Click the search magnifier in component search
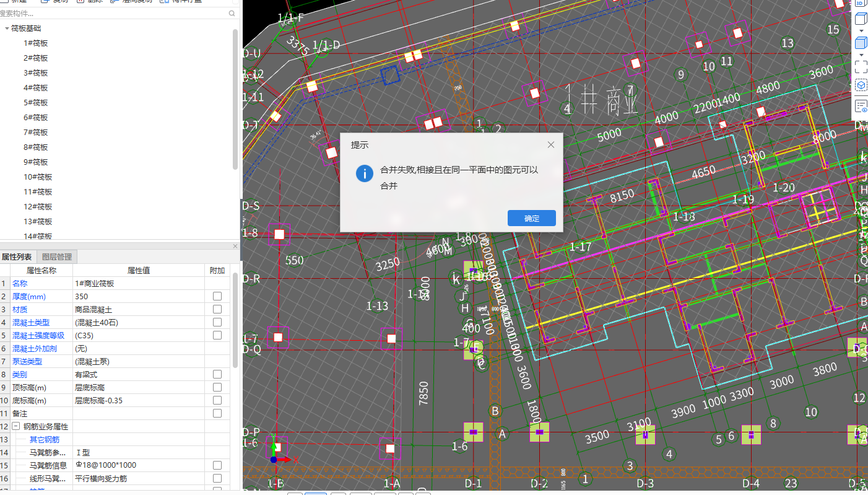This screenshot has width=868, height=495. pos(232,13)
